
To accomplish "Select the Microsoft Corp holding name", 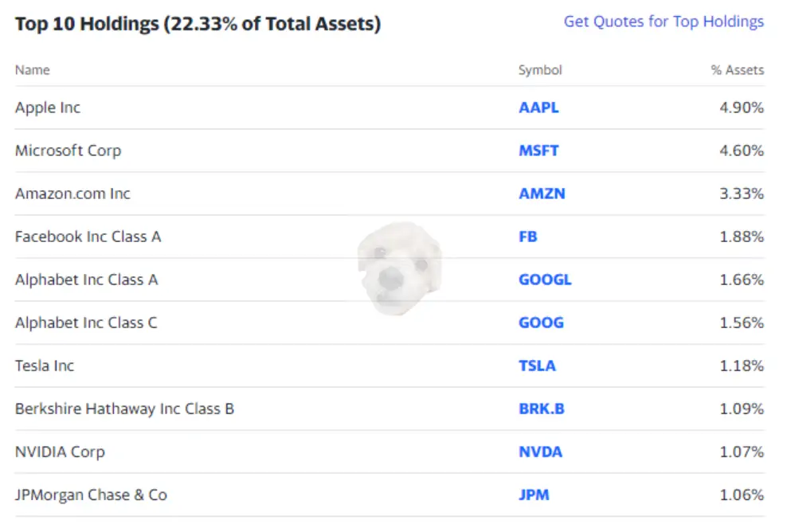I will coord(68,151).
